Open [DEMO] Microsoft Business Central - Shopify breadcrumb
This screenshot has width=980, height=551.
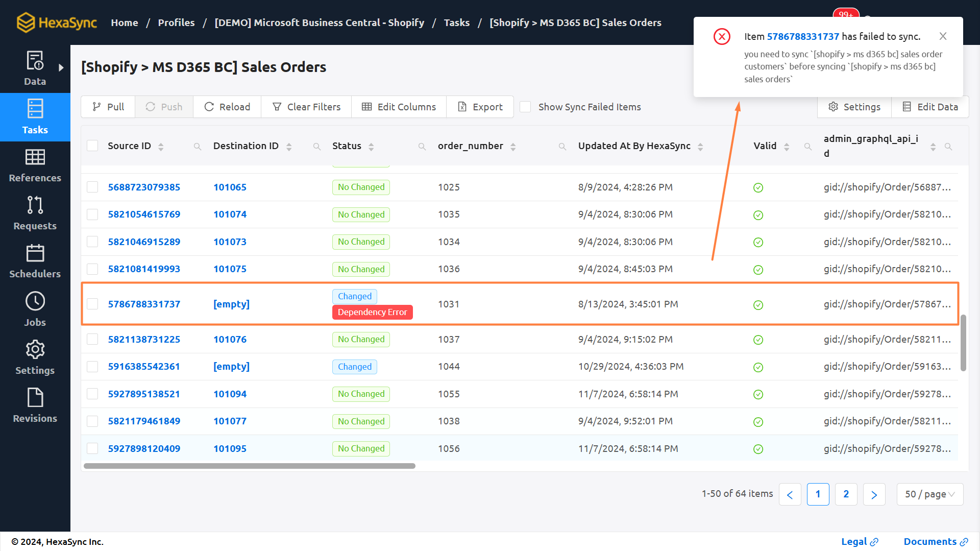320,22
